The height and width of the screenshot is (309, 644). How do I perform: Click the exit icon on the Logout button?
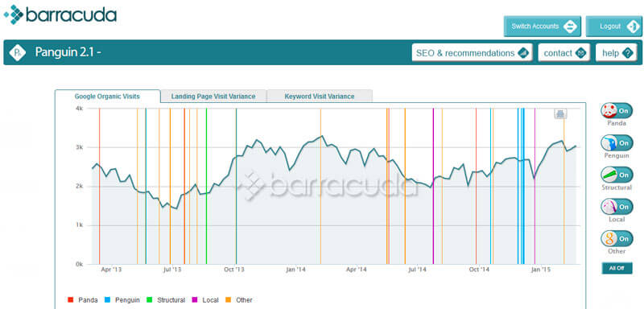[x=633, y=27]
